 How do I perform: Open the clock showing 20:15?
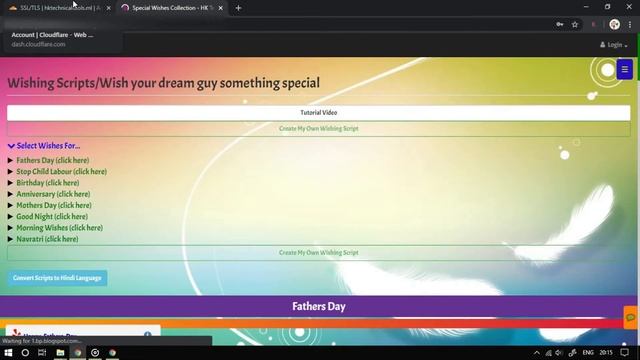click(x=606, y=353)
